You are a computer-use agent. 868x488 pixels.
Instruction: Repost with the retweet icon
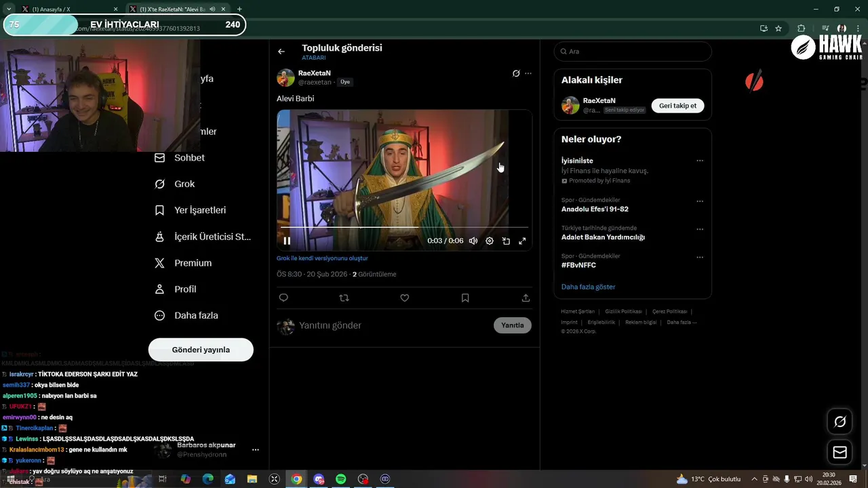pos(344,298)
